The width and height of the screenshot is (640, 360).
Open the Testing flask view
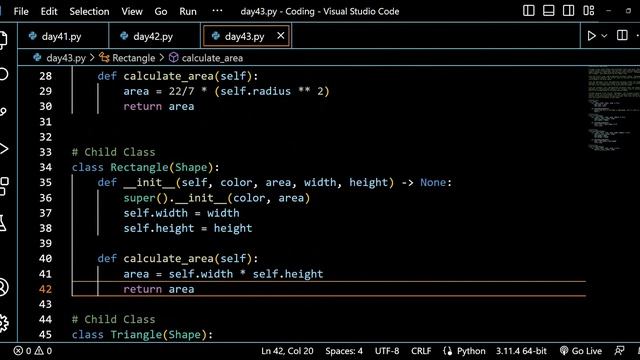3,223
